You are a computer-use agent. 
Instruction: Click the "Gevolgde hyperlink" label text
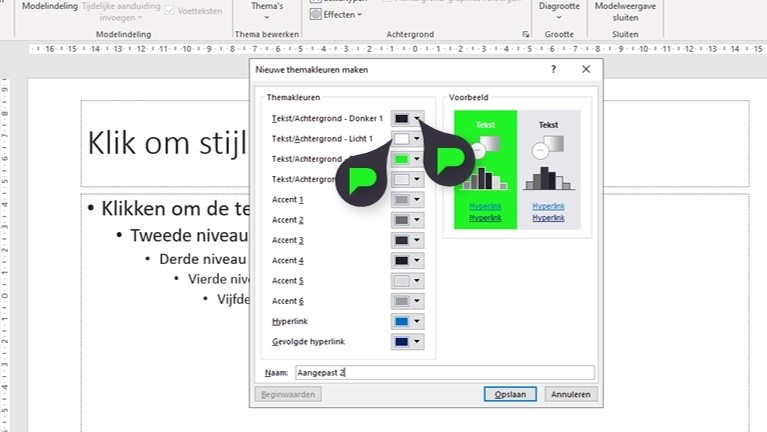tap(308, 341)
